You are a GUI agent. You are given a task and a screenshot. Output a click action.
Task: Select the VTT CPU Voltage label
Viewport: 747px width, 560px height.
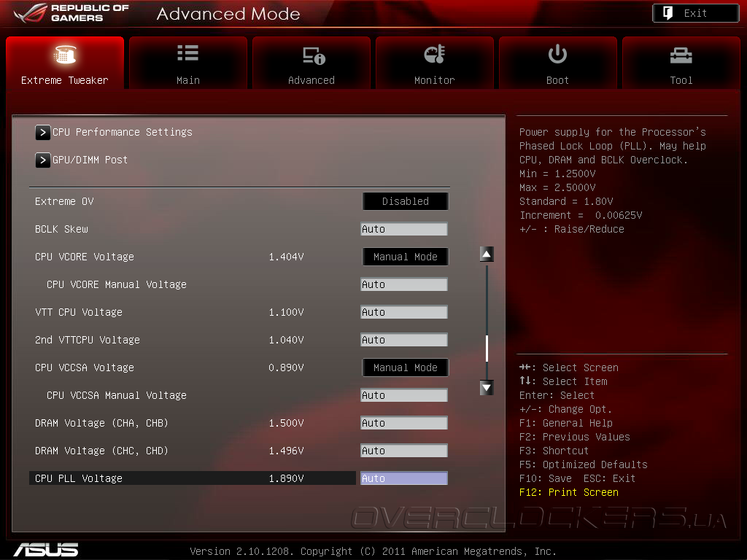tap(79, 312)
